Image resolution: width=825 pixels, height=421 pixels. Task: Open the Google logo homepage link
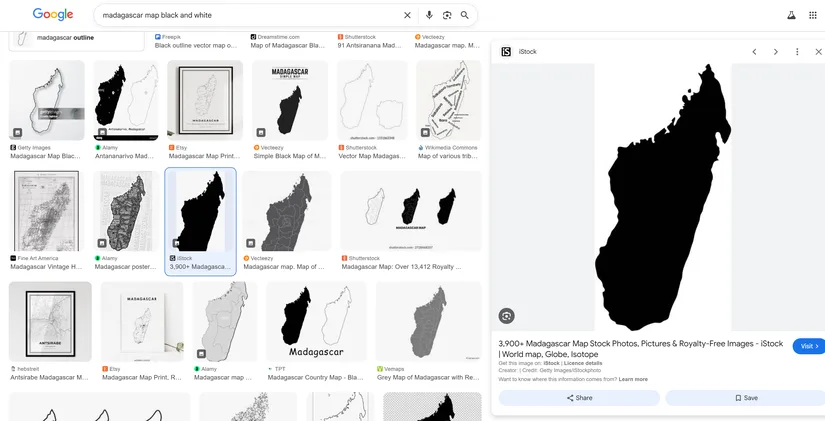53,14
